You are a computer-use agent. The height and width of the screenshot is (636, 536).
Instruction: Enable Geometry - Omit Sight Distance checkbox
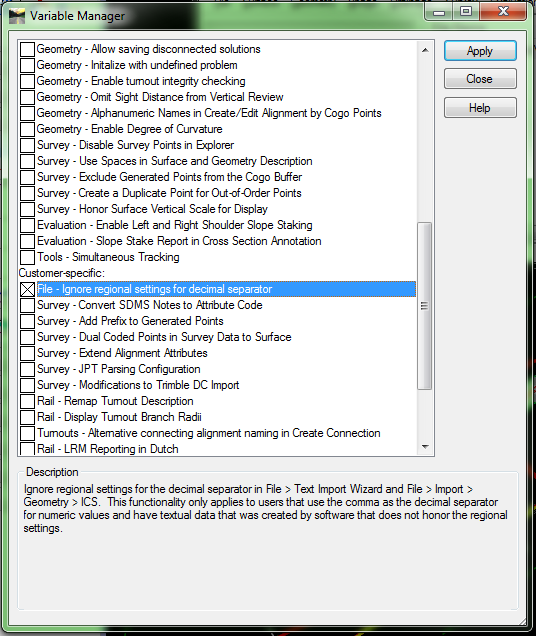(27, 97)
